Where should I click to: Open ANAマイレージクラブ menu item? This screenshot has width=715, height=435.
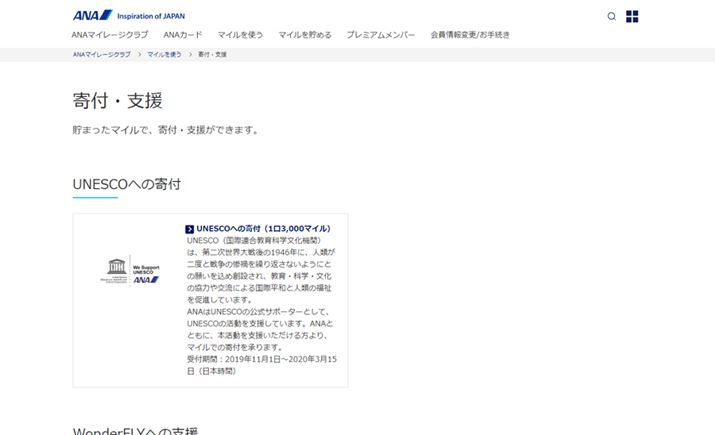[x=110, y=35]
